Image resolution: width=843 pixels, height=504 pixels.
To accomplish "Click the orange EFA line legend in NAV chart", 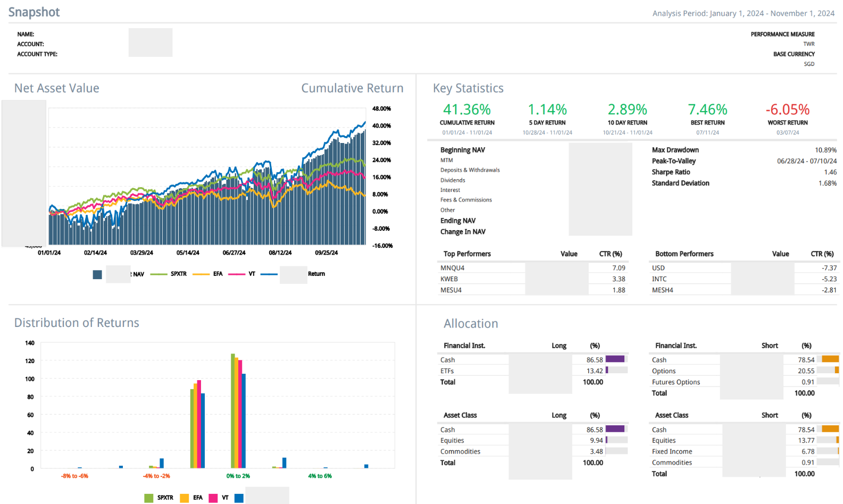I will pyautogui.click(x=201, y=274).
